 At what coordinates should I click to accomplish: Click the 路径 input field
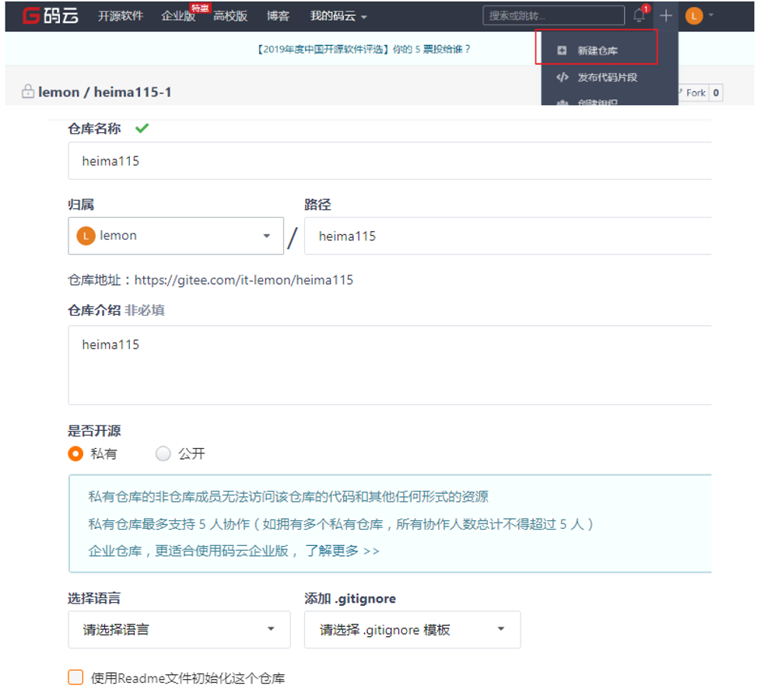pyautogui.click(x=508, y=236)
